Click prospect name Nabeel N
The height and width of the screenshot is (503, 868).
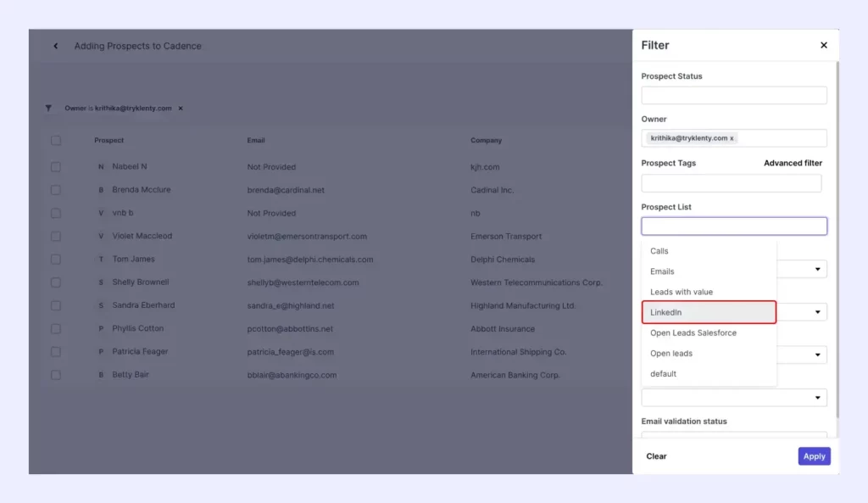pyautogui.click(x=130, y=166)
